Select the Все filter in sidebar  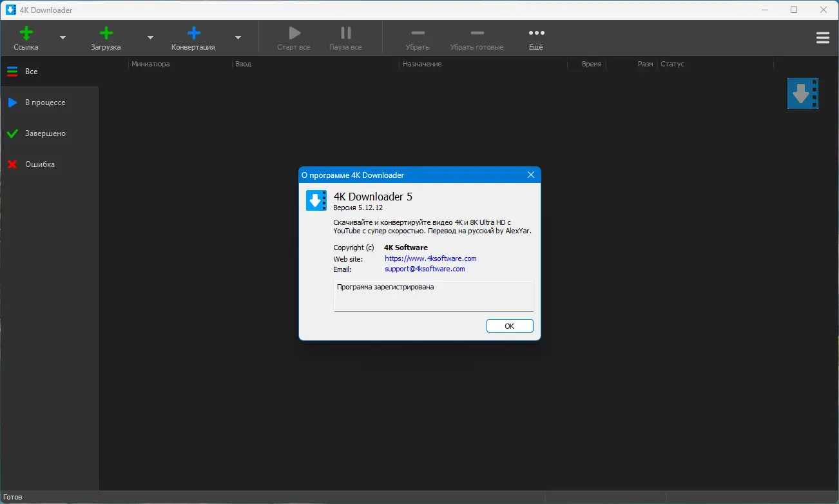coord(50,72)
